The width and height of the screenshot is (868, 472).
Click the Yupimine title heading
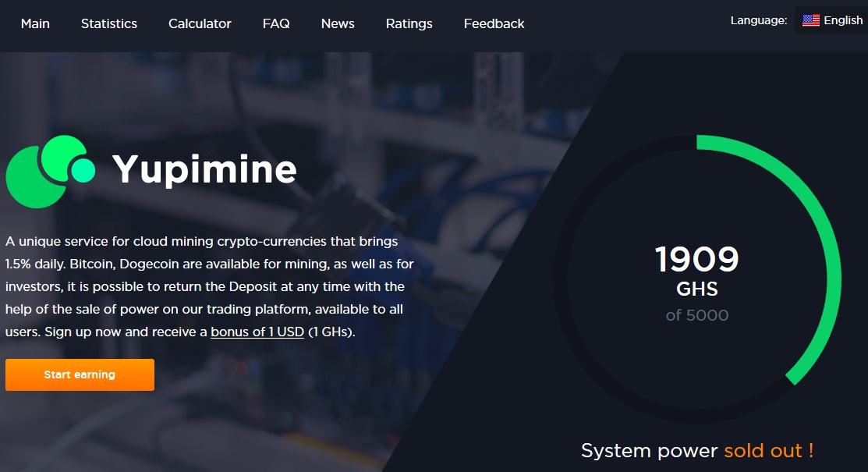tap(205, 170)
